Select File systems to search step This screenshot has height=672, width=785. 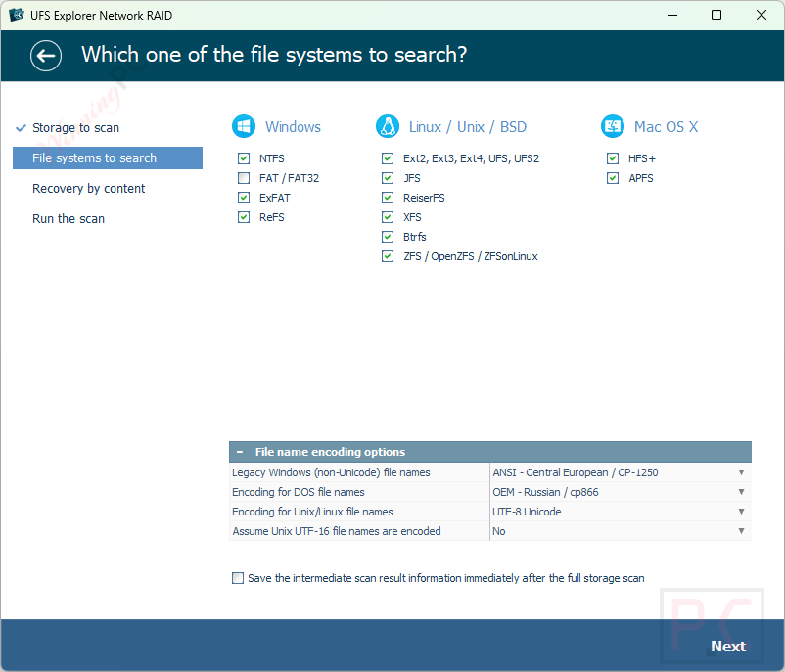[108, 158]
